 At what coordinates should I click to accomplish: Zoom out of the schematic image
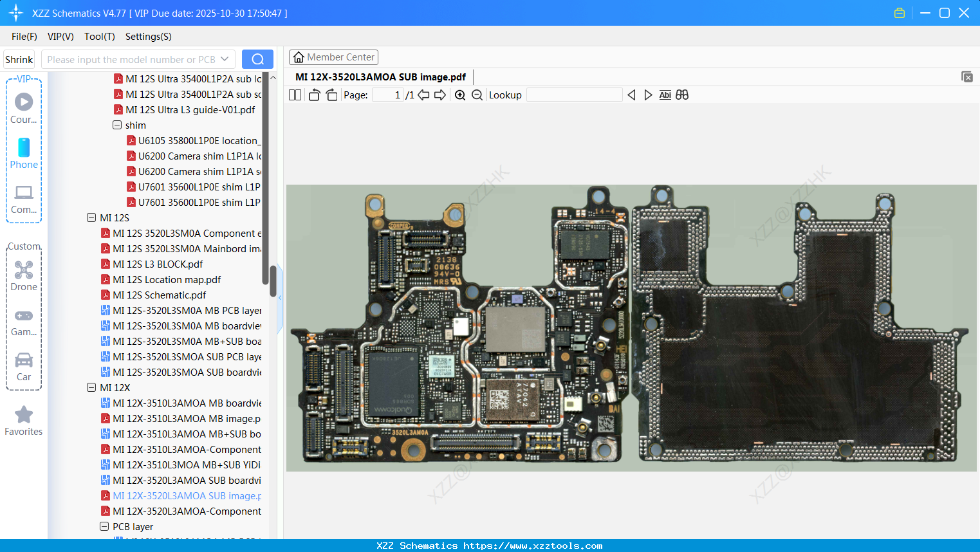pyautogui.click(x=477, y=95)
